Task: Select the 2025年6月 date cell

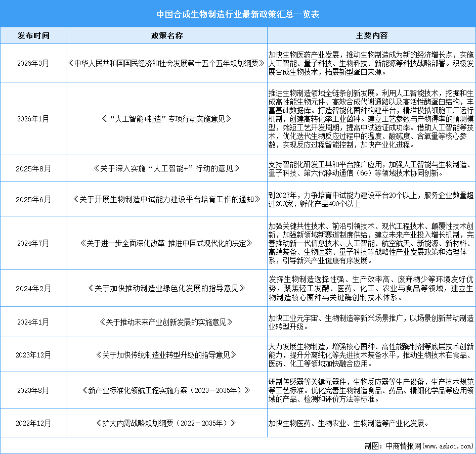Action: (x=33, y=199)
